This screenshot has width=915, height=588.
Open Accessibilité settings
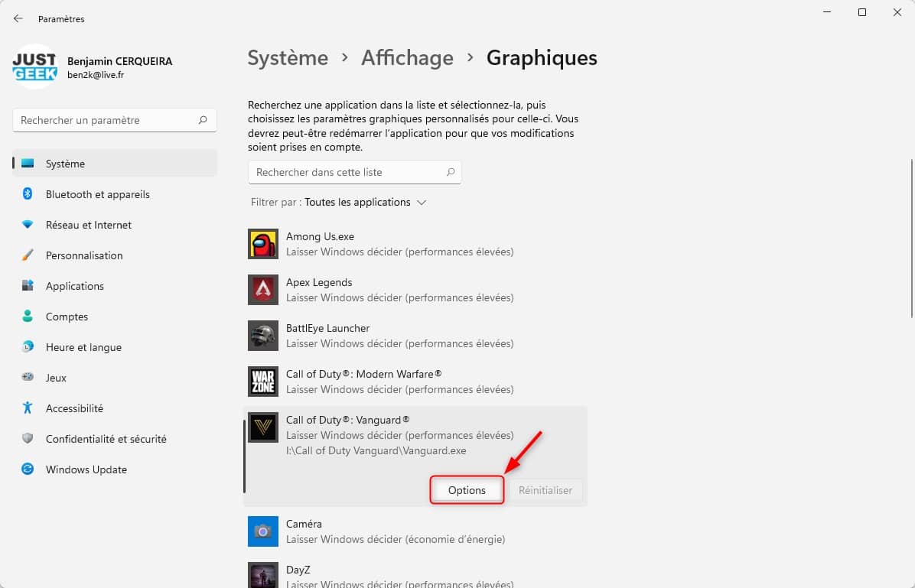click(115, 408)
